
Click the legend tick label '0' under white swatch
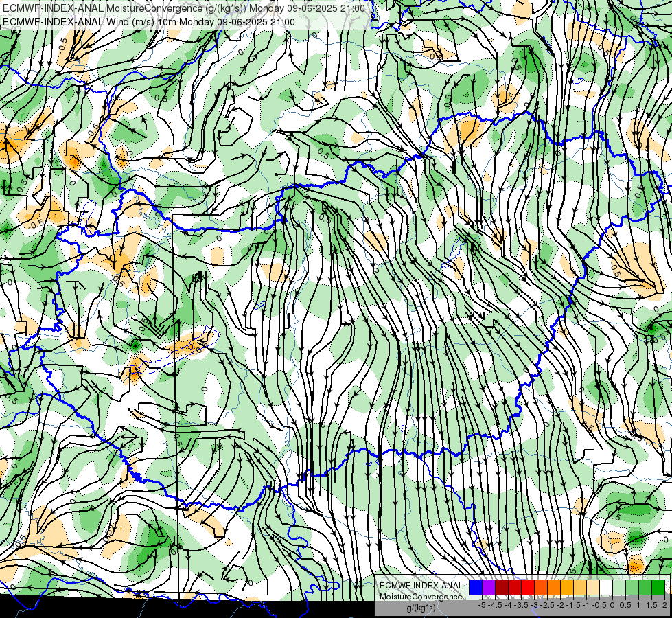pos(612,605)
